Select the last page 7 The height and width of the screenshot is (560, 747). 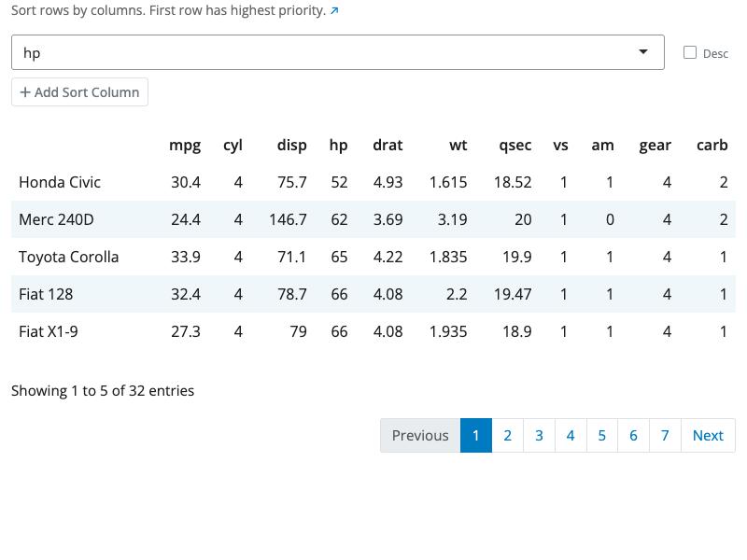[665, 436]
